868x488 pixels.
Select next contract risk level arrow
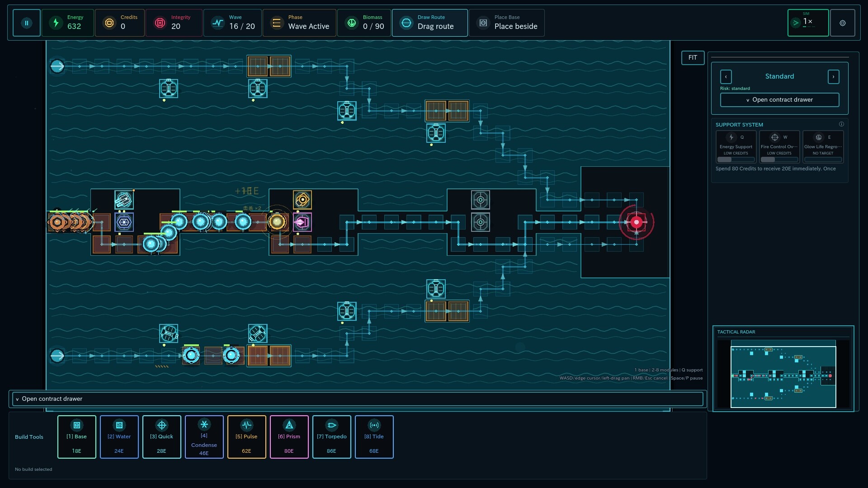click(834, 76)
